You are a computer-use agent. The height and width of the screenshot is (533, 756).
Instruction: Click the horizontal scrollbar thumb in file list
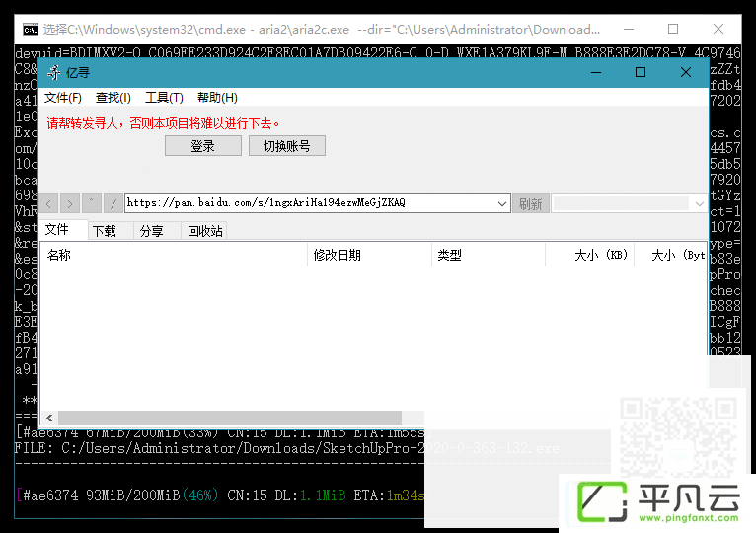(230, 418)
